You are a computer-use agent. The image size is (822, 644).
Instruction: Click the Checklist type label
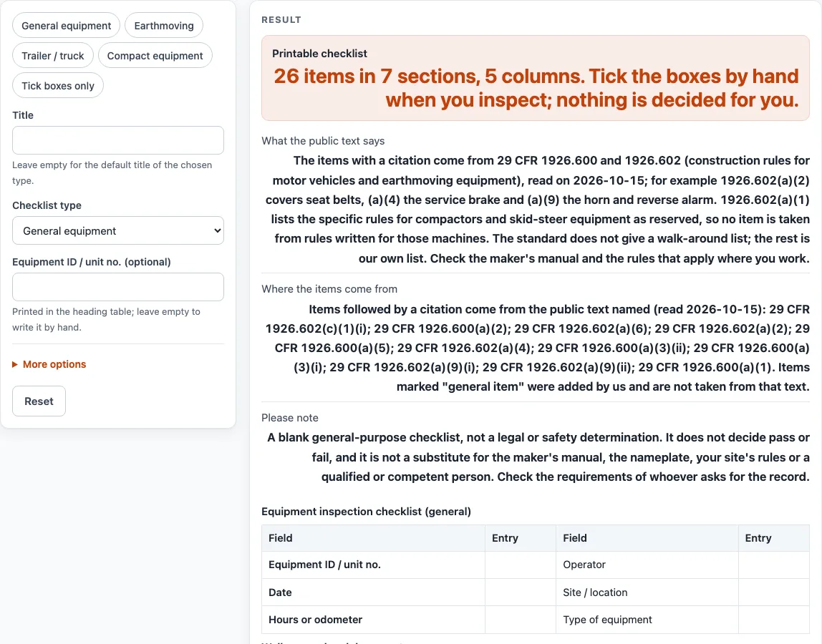pos(47,205)
